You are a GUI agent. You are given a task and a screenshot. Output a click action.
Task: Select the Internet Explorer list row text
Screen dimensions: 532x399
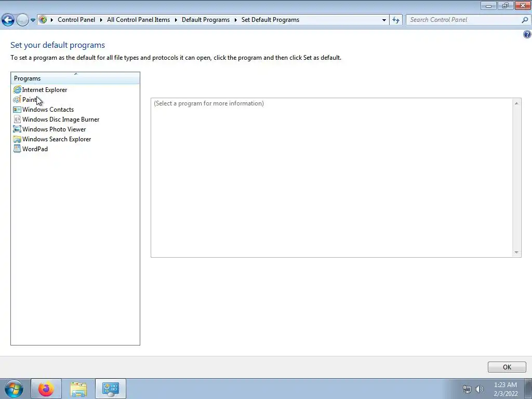tap(45, 89)
